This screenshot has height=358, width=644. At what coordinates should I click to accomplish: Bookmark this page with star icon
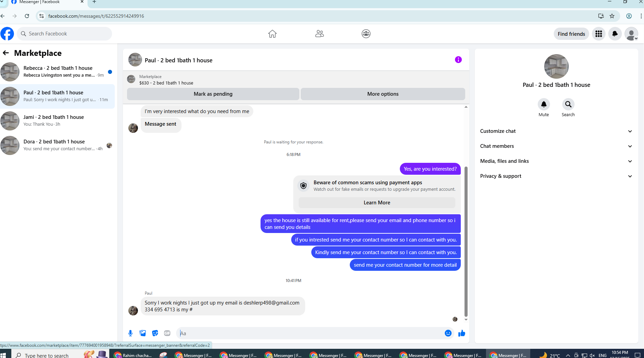(x=612, y=16)
